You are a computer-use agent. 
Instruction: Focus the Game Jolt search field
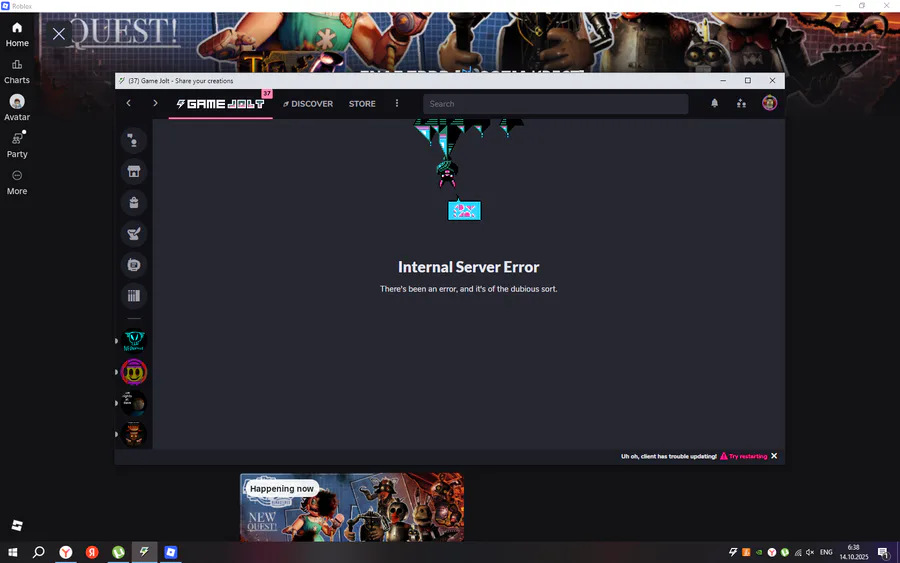[x=556, y=104]
